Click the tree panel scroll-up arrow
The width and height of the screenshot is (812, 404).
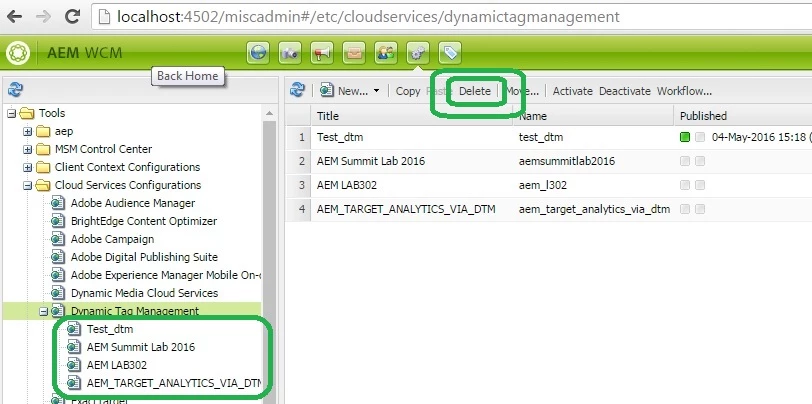click(269, 113)
